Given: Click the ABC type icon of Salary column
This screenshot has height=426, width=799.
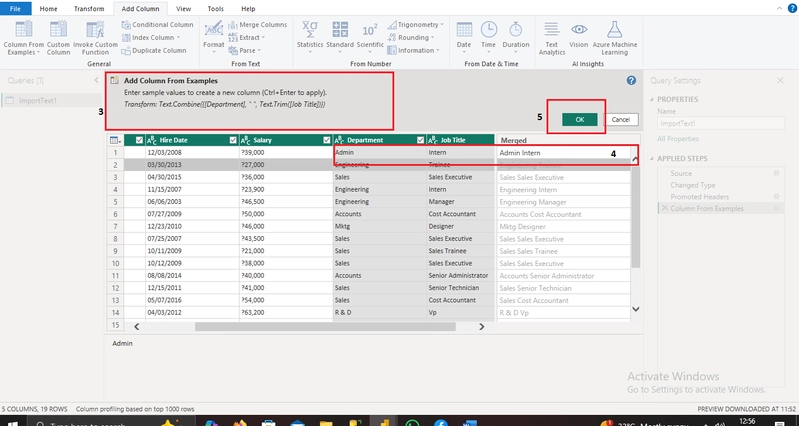Looking at the screenshot, I should pyautogui.click(x=245, y=140).
